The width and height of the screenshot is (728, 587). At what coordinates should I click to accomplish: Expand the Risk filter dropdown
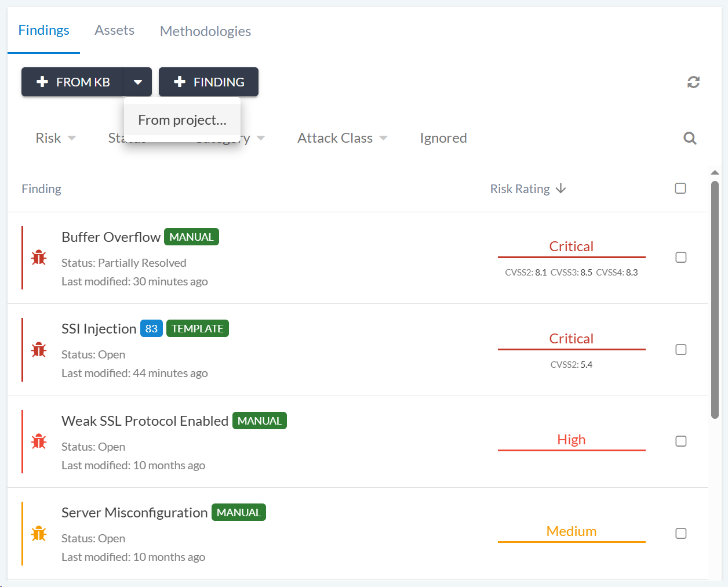point(56,138)
